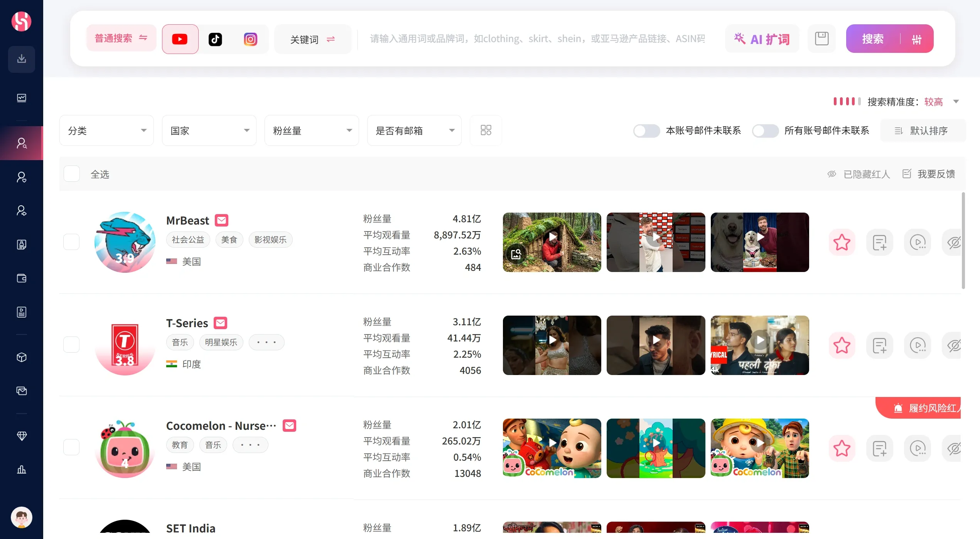Open the analytics chart sidebar icon

22,98
